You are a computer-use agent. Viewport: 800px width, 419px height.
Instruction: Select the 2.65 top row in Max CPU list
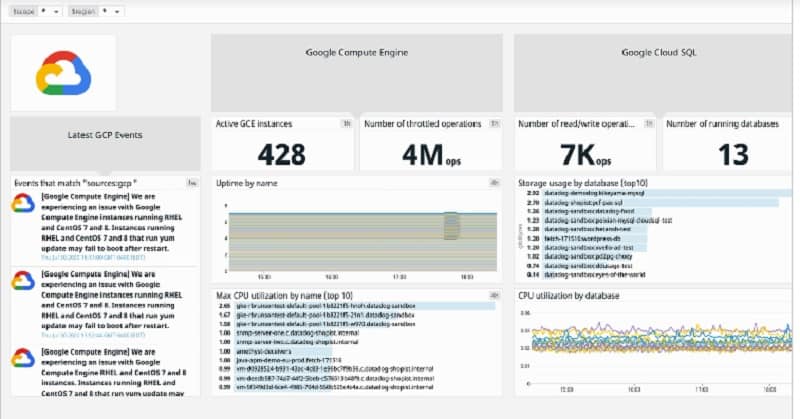[x=357, y=306]
